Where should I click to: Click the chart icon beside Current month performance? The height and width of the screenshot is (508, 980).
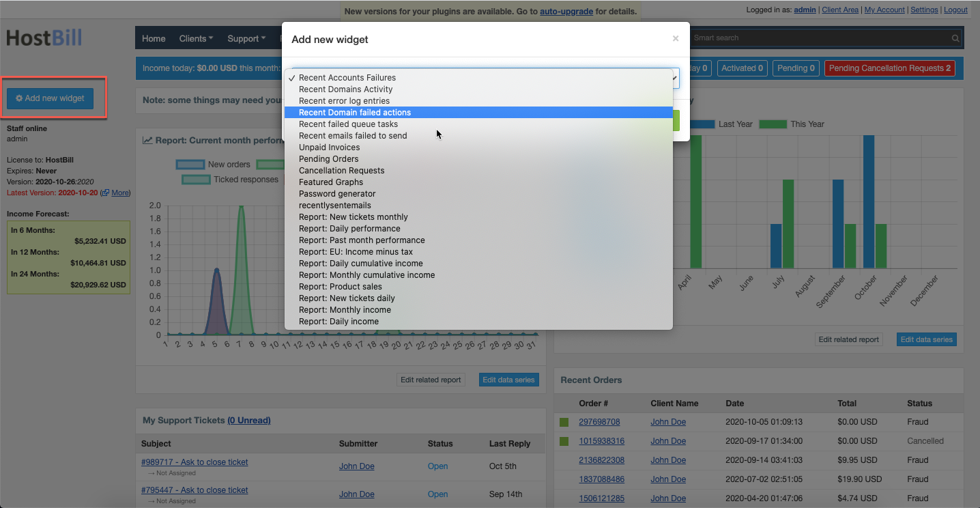pyautogui.click(x=147, y=141)
